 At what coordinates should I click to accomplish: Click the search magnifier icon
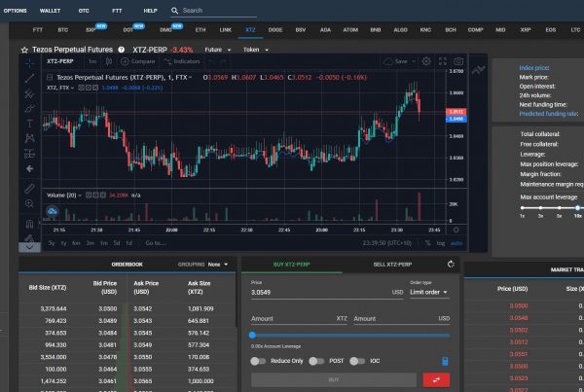click(174, 11)
